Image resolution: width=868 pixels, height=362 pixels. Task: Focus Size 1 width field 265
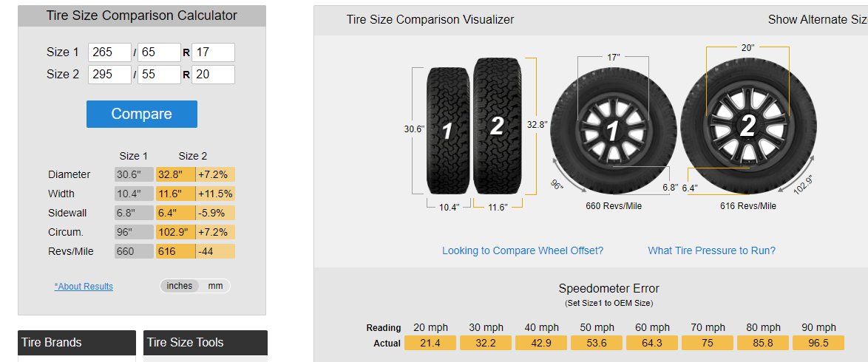pos(109,52)
